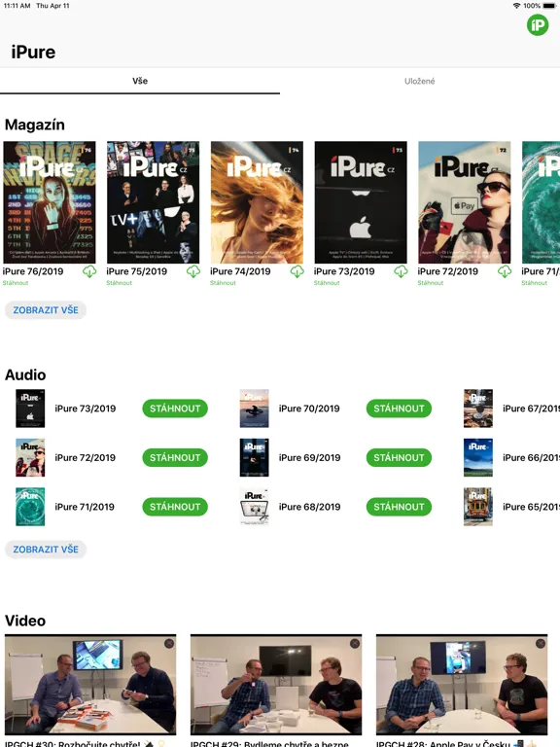Download iPure 72/2019 magazine cloud icon
The width and height of the screenshot is (560, 747).
[505, 271]
